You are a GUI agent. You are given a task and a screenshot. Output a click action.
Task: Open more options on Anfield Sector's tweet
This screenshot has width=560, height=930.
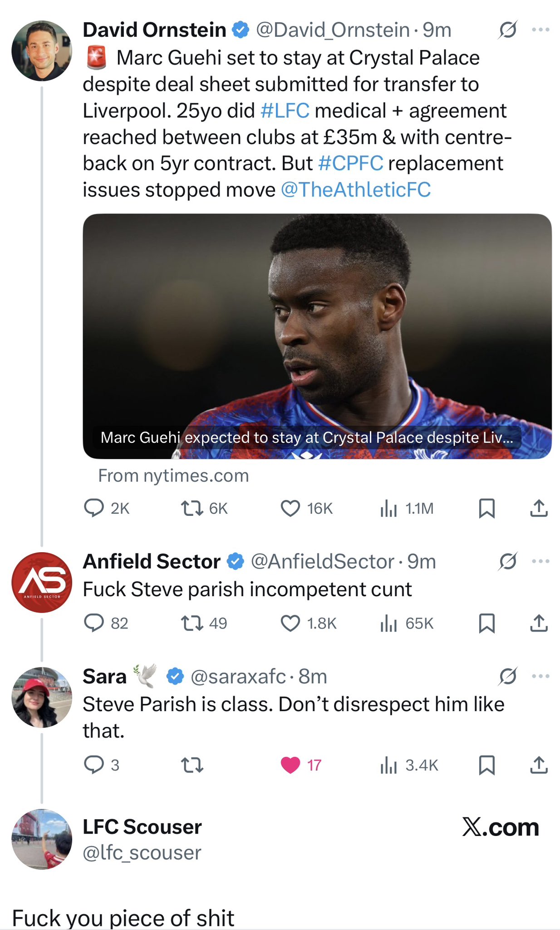pos(540,561)
